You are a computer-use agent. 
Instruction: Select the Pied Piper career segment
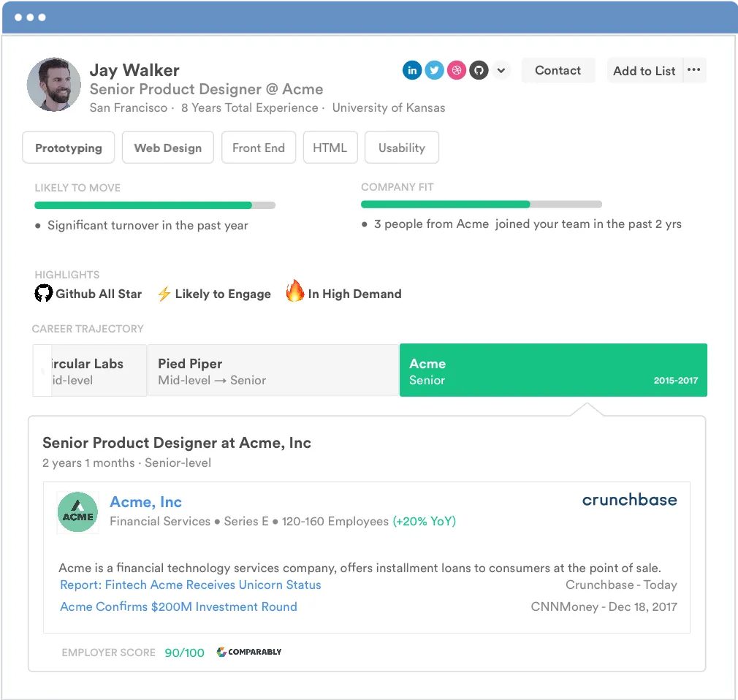(x=273, y=370)
